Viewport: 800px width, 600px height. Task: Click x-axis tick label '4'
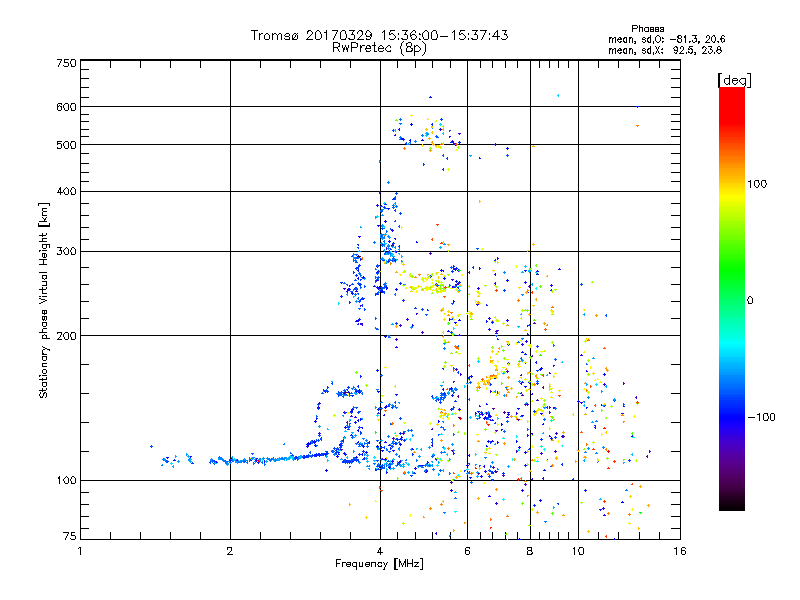point(380,551)
